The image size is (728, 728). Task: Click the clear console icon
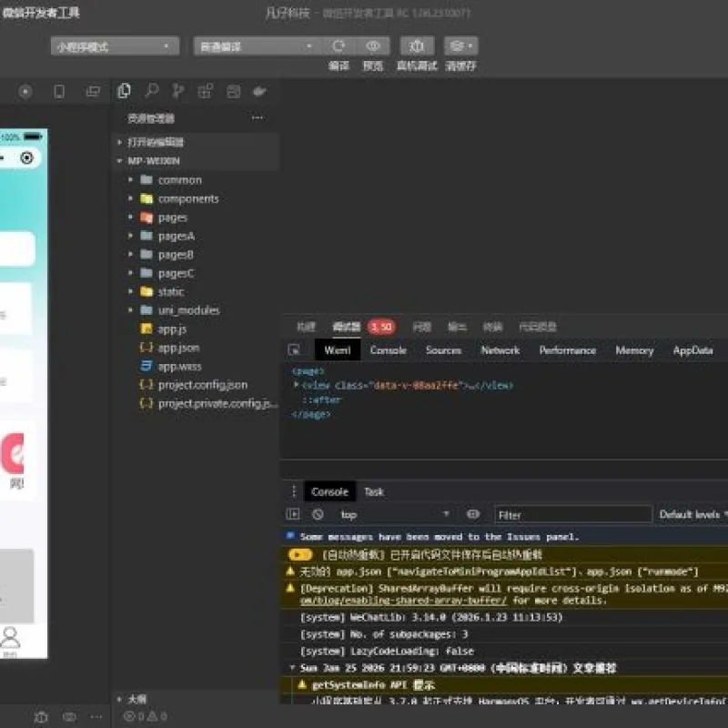pos(318,514)
